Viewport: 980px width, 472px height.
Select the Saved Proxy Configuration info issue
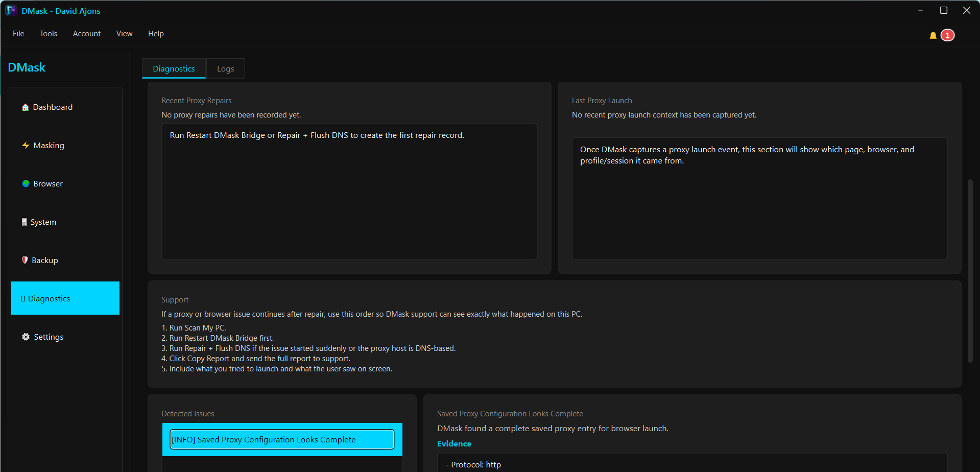coord(282,439)
